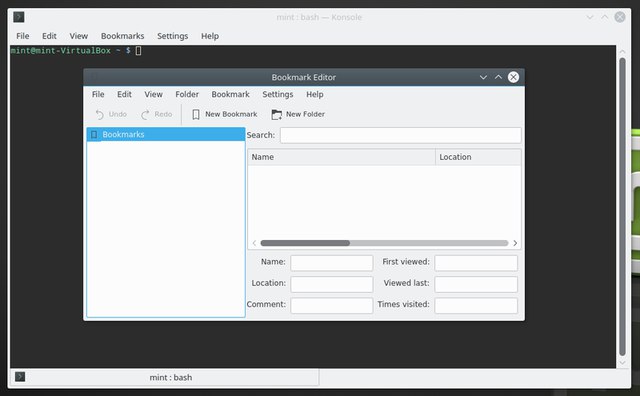Open Bookmark Editor Edit menu
This screenshot has height=396, width=640.
click(124, 94)
